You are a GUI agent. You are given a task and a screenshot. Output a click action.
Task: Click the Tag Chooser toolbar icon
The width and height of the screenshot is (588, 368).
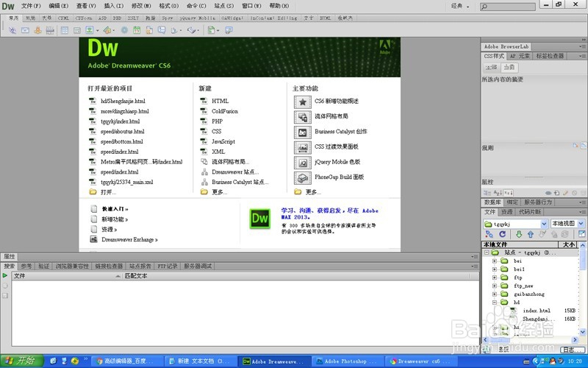pyautogui.click(x=229, y=30)
